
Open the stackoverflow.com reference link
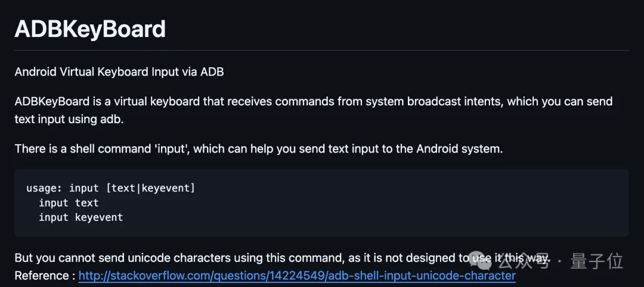point(297,276)
